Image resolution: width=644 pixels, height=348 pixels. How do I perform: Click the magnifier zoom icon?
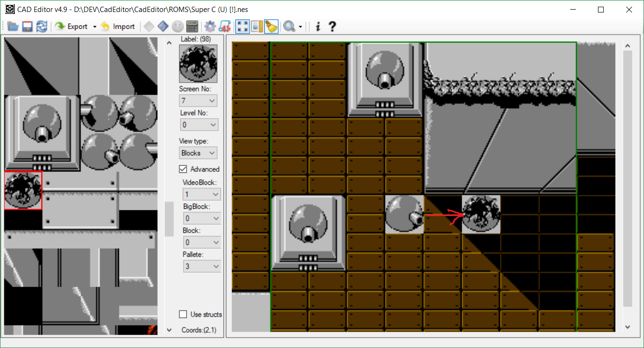pos(289,26)
